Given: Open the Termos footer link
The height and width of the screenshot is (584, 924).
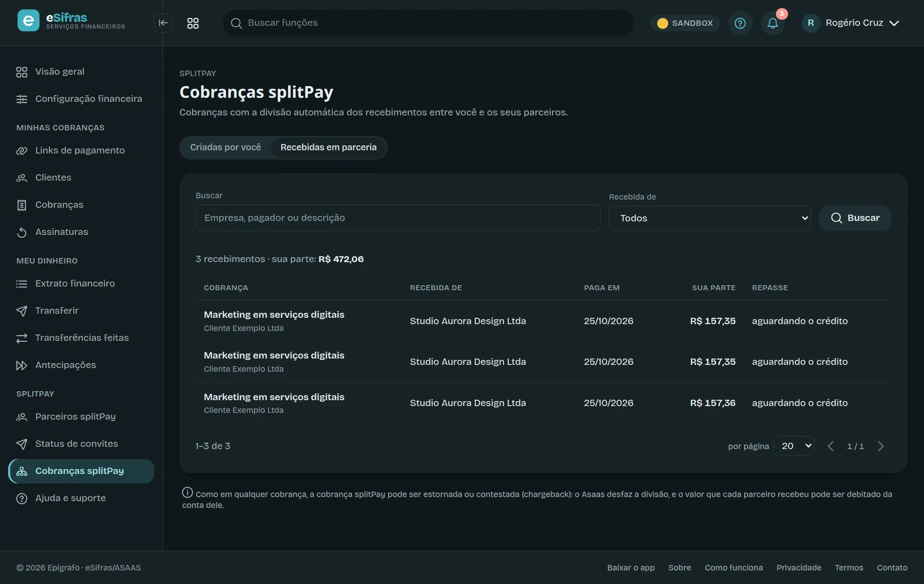Looking at the screenshot, I should pyautogui.click(x=849, y=568).
